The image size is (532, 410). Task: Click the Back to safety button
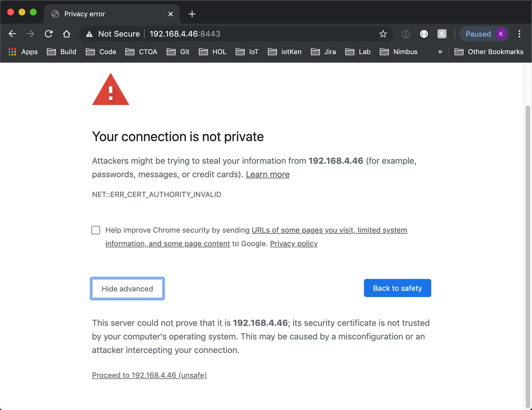click(x=397, y=288)
